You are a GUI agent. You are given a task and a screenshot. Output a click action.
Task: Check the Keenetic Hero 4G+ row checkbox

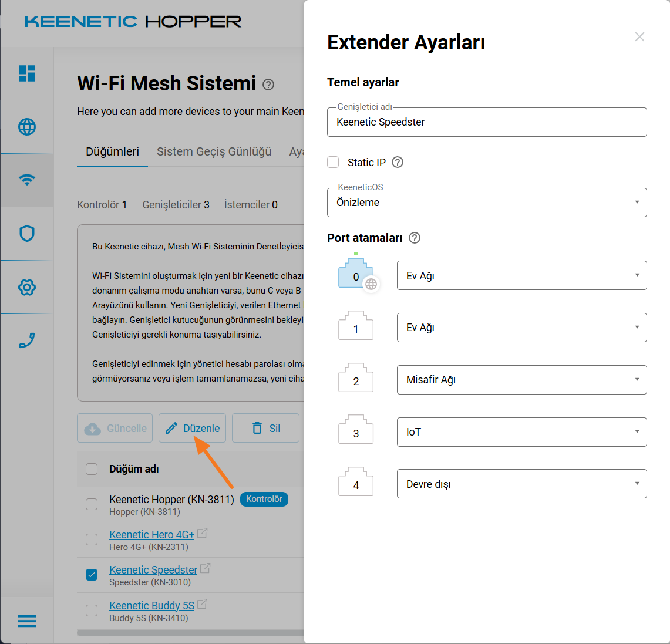tap(92, 539)
